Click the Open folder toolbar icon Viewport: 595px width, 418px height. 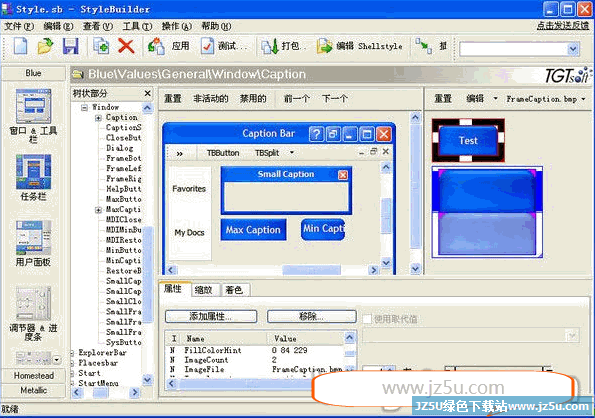(45, 46)
